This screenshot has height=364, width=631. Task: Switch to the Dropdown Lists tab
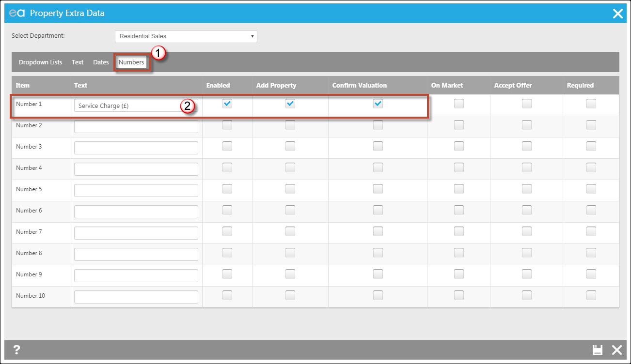(41, 62)
